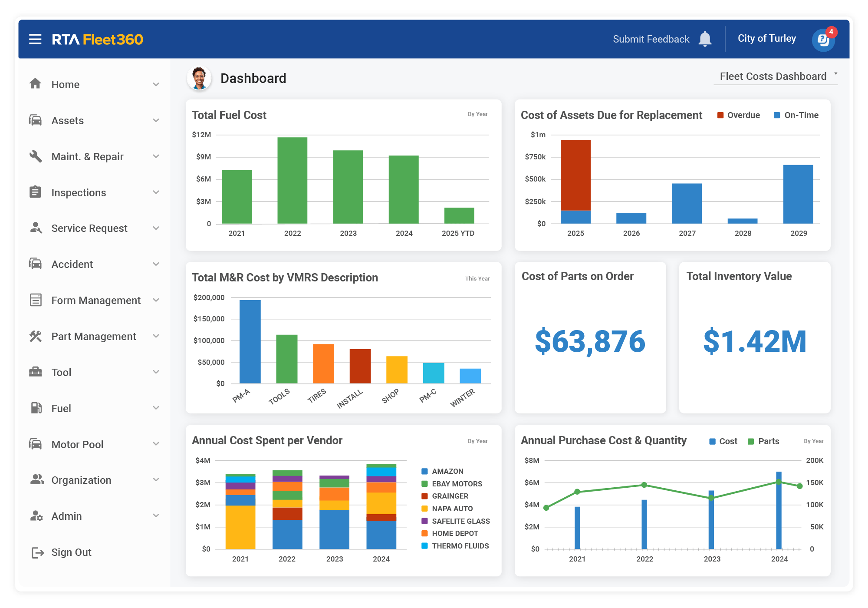
Task: Expand the Assets menu chevron
Action: [x=156, y=120]
